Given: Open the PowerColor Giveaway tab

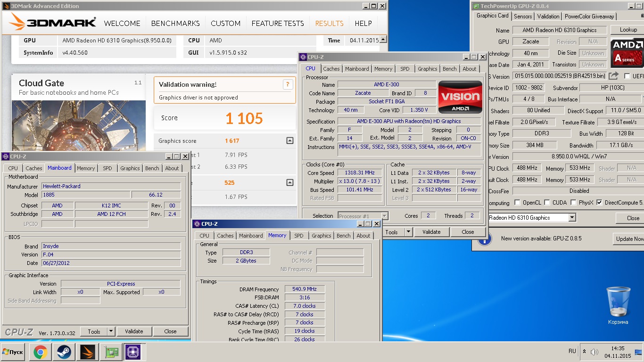Looking at the screenshot, I should [589, 16].
